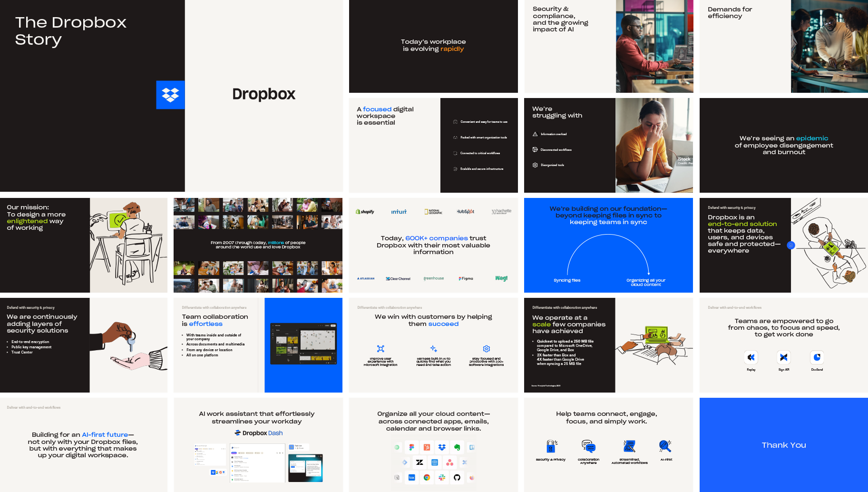Select the Intuit customer logo
This screenshot has width=868, height=492.
tap(399, 212)
